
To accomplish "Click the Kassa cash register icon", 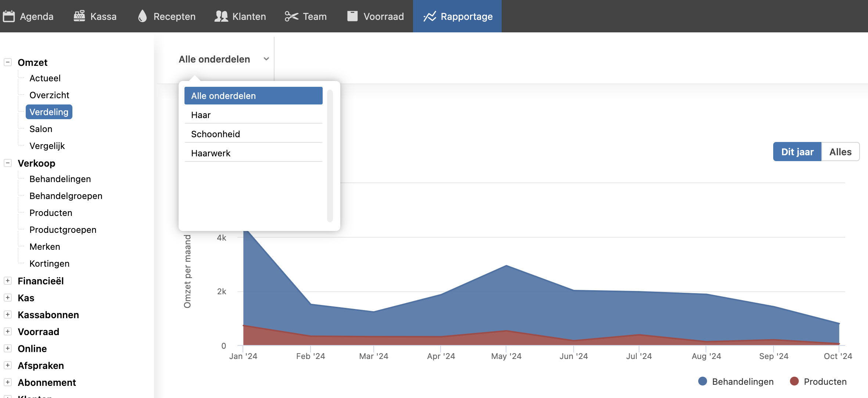I will (x=79, y=16).
